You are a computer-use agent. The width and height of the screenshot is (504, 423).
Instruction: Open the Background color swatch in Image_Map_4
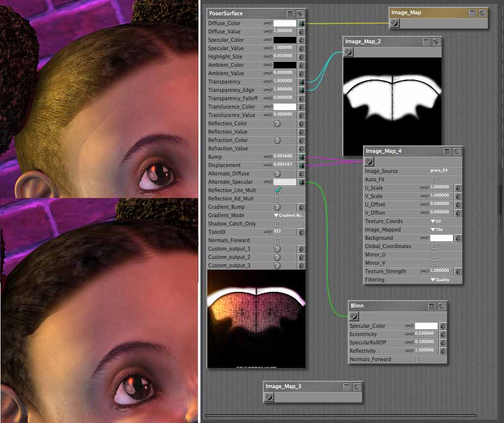click(x=442, y=238)
